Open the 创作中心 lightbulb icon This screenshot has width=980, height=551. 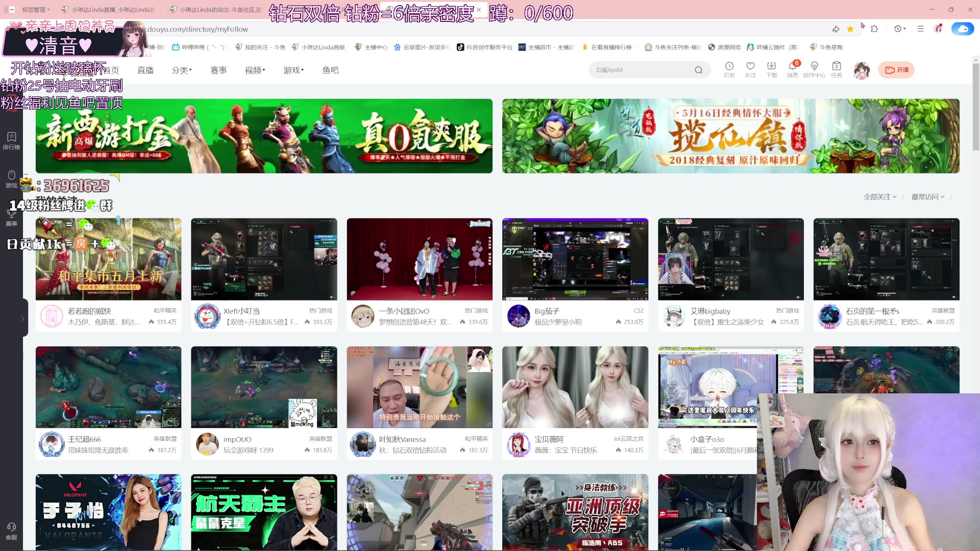point(814,69)
